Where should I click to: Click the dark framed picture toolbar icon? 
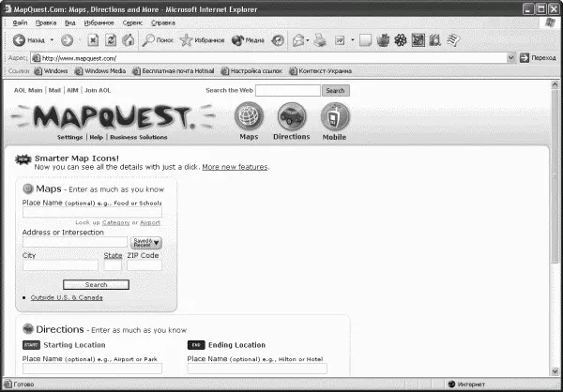pyautogui.click(x=418, y=40)
